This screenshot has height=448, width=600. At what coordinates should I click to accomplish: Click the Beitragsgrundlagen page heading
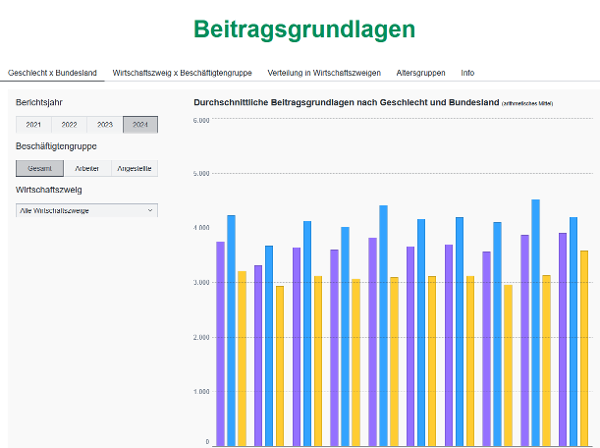[x=303, y=30]
